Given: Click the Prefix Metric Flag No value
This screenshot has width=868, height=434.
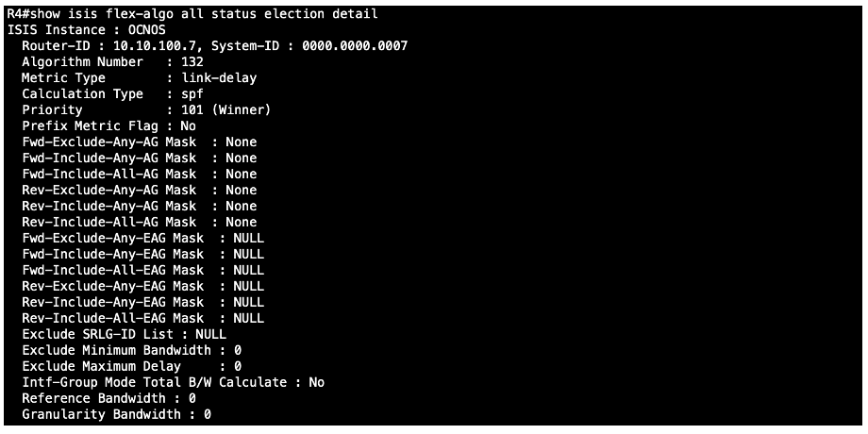Looking at the screenshot, I should coord(188,126).
